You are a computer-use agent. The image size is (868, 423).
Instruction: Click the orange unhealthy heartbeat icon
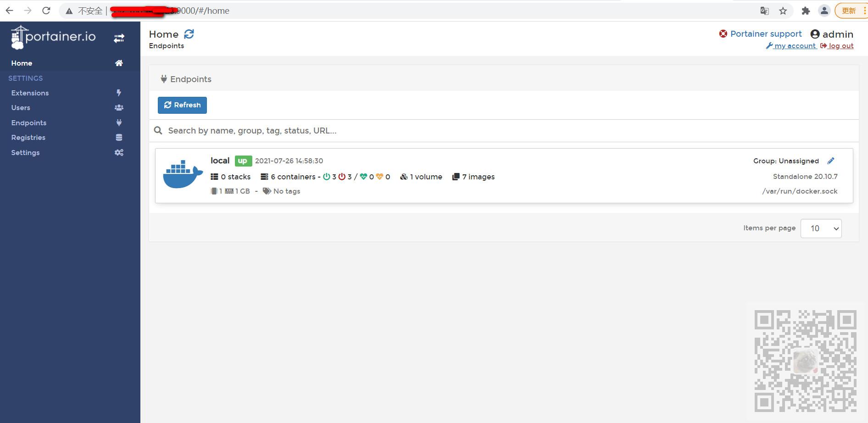pyautogui.click(x=379, y=177)
